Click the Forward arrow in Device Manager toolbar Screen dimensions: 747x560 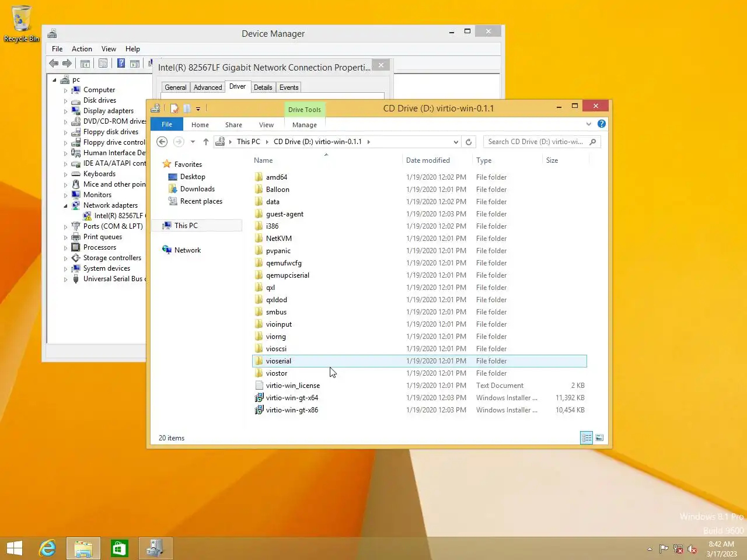pos(67,64)
